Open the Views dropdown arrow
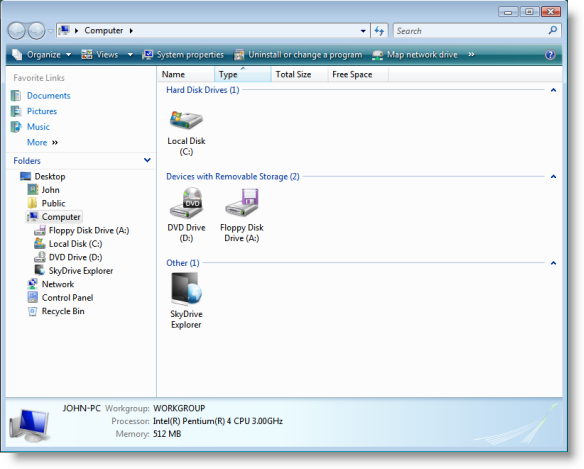 coord(130,55)
